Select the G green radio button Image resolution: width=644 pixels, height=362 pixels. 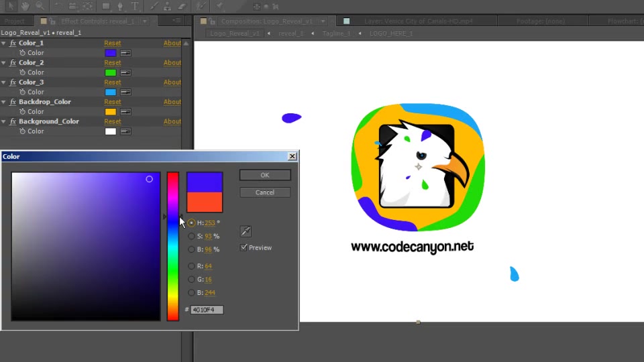(191, 280)
